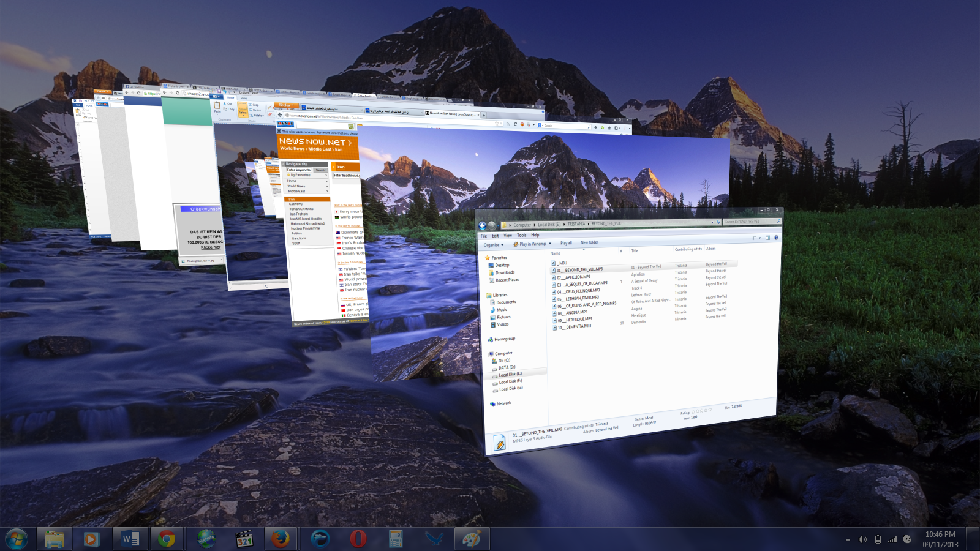Switch to Firefox on the taskbar
The image size is (980, 551).
[281, 539]
